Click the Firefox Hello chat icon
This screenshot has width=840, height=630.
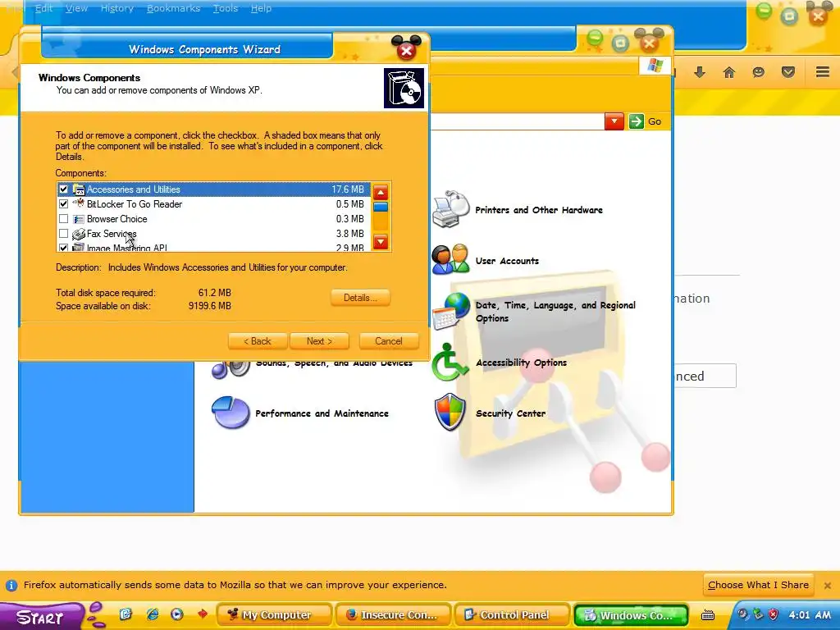tap(759, 72)
